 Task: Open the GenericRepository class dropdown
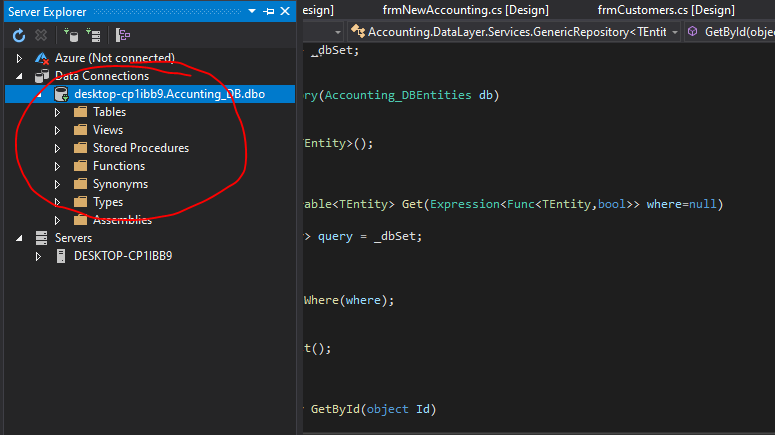click(676, 32)
